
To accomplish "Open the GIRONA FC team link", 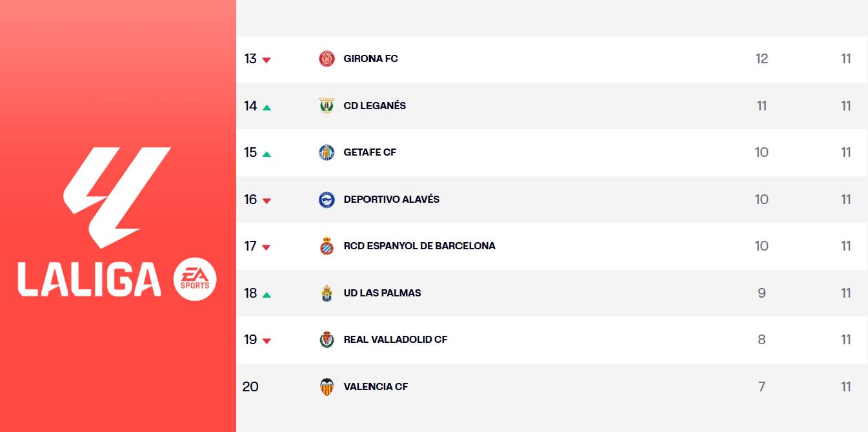I will click(x=370, y=59).
